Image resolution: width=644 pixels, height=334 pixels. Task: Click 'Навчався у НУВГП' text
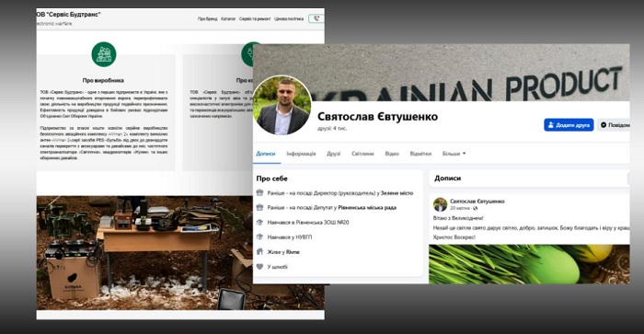click(290, 237)
